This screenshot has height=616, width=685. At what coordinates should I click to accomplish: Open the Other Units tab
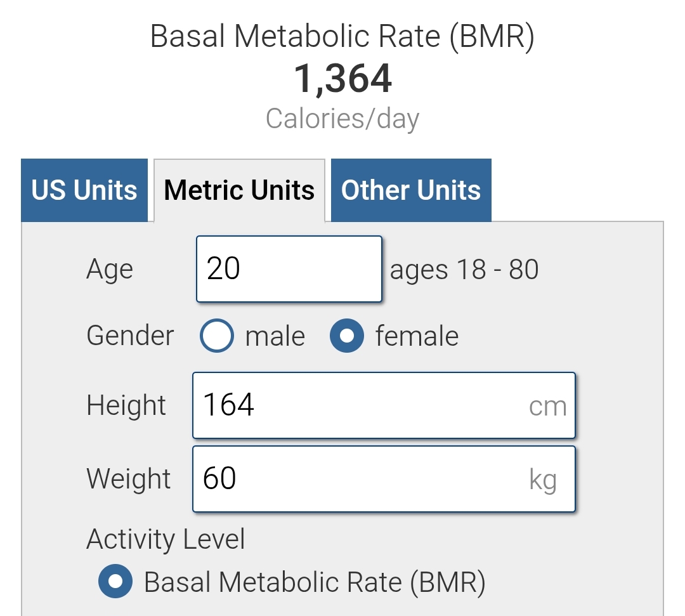[411, 190]
